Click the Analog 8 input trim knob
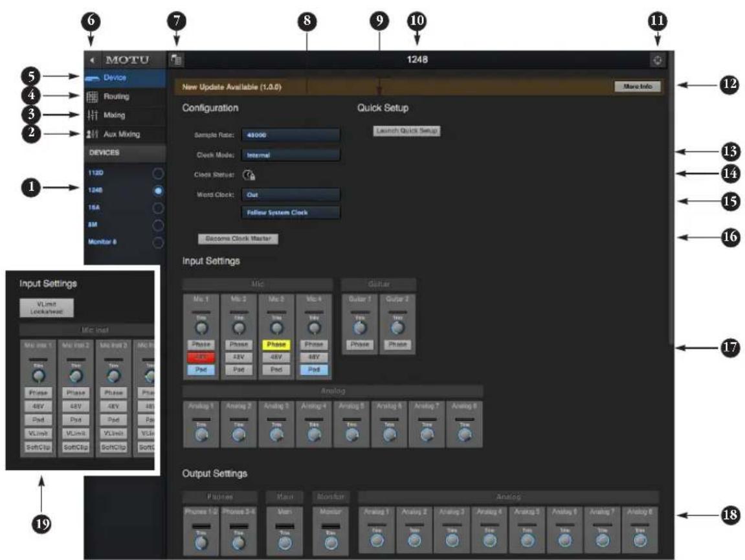745x560 pixels. (x=465, y=434)
